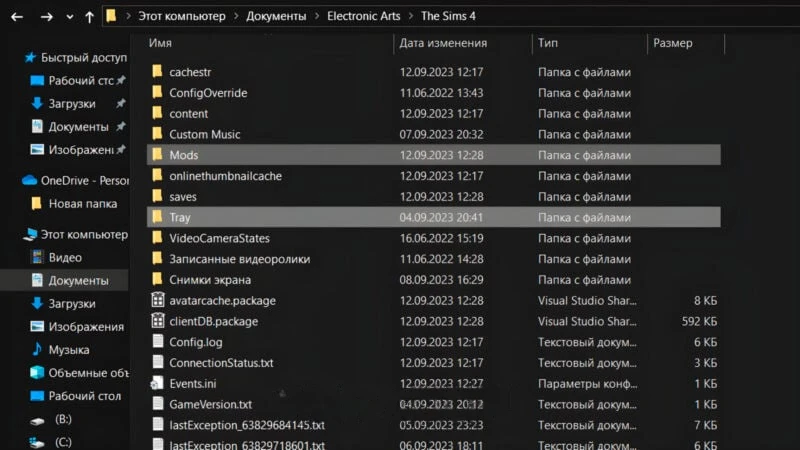Click clientDB.package file icon
The height and width of the screenshot is (450, 800).
(x=158, y=320)
